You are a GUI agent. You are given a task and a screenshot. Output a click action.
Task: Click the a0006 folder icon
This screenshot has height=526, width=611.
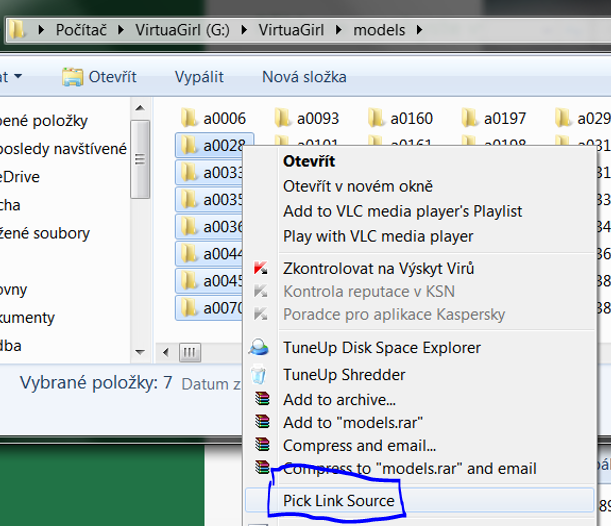pyautogui.click(x=189, y=118)
